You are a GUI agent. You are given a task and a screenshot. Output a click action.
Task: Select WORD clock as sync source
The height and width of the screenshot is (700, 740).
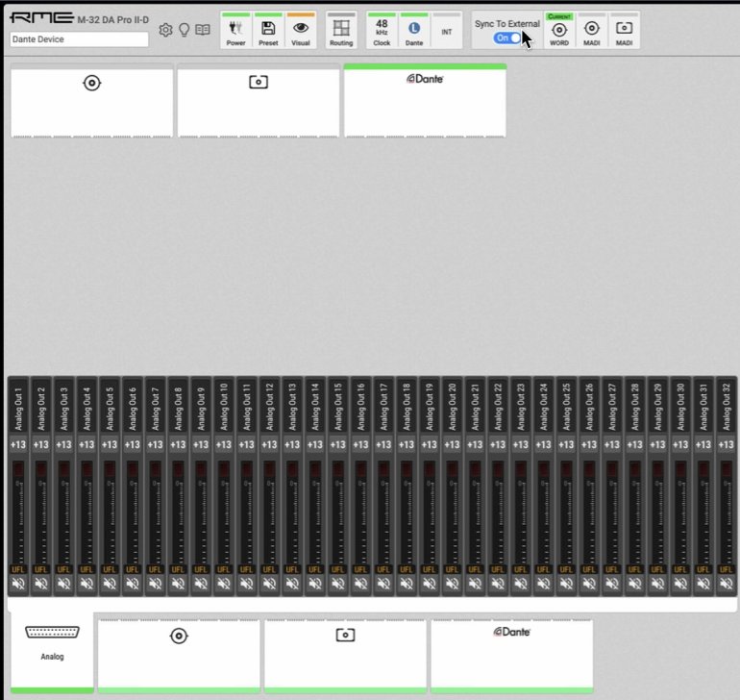(559, 31)
